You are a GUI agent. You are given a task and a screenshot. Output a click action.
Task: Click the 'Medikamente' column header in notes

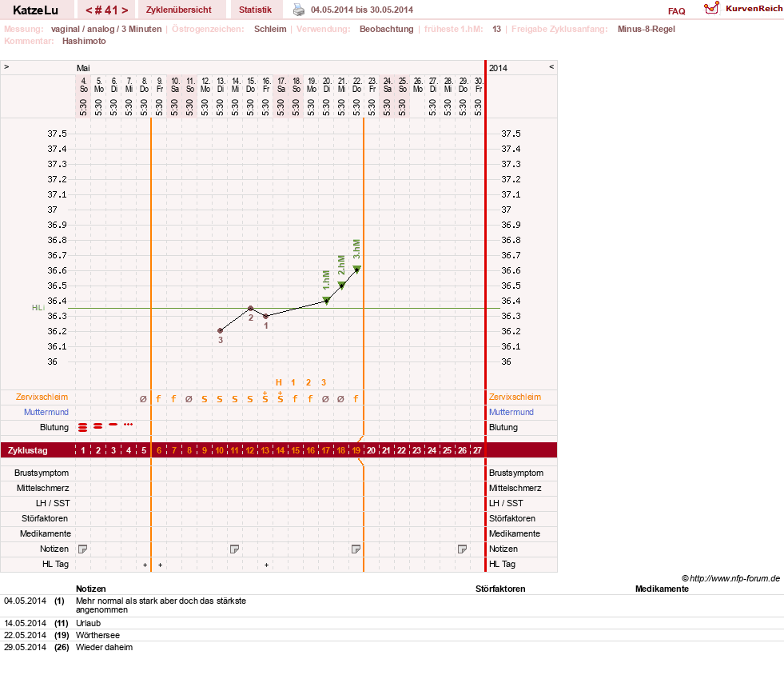pos(662,589)
